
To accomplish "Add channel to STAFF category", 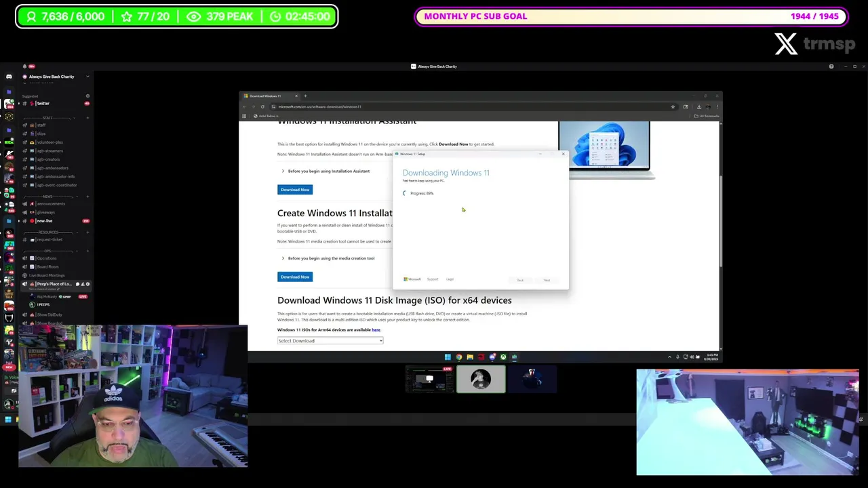I will (87, 118).
